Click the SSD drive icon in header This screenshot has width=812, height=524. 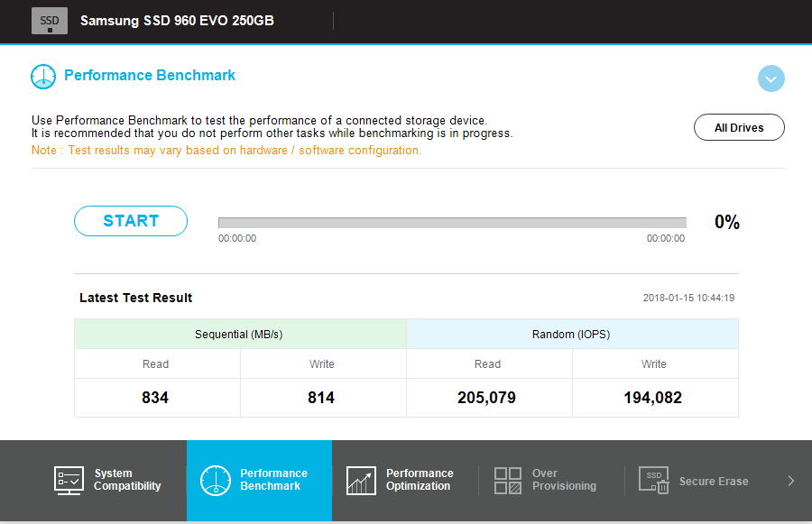50,21
